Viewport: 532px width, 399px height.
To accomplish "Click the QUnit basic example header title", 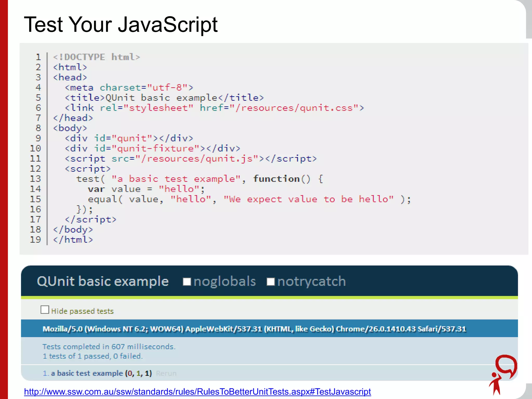I will [x=103, y=281].
